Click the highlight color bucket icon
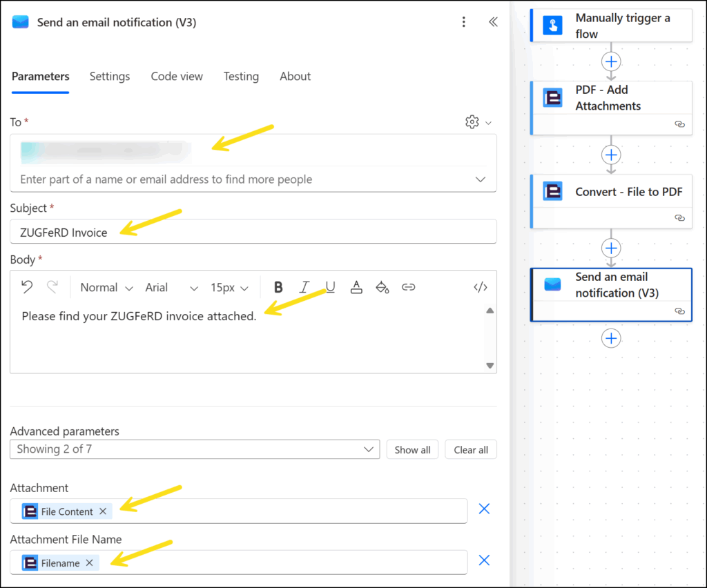Image resolution: width=707 pixels, height=588 pixels. 382,288
